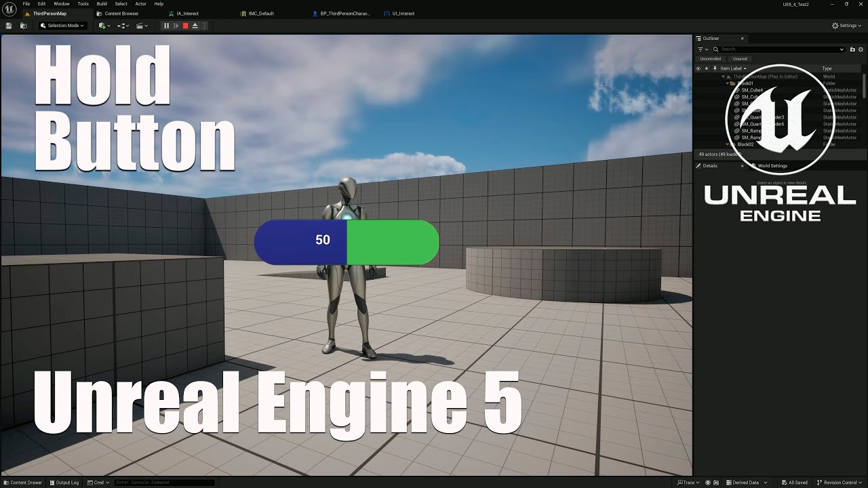Click the All Saved status button
This screenshot has width=868, height=488.
pyautogui.click(x=794, y=483)
